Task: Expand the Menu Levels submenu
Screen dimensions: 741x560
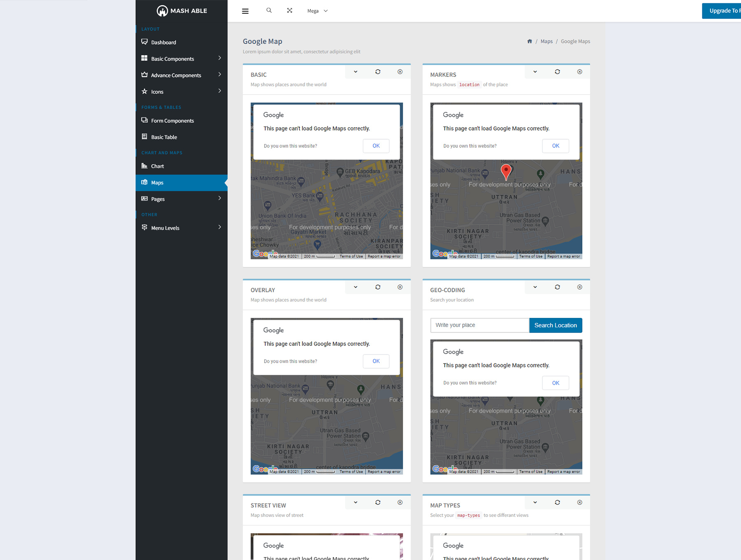Action: coord(181,228)
